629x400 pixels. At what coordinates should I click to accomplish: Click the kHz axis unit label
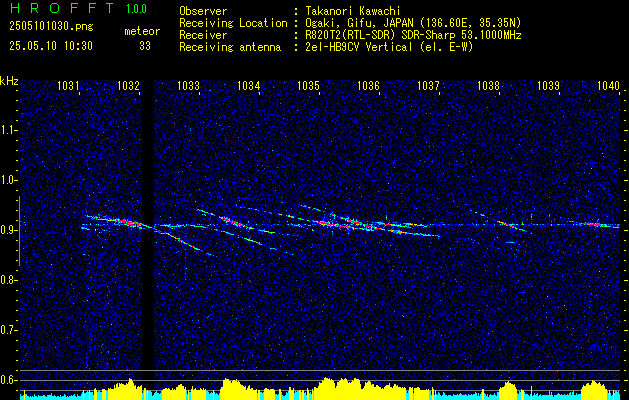9,81
